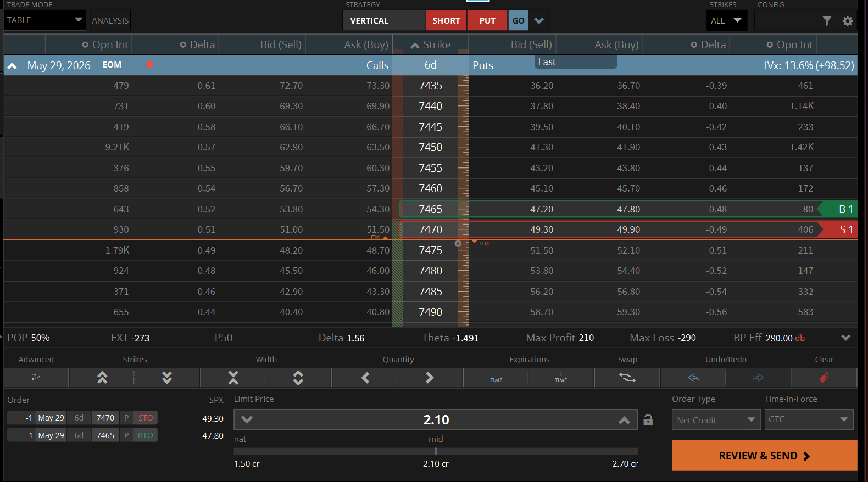Raise limit price with up chevron
This screenshot has width=868, height=482.
point(624,420)
